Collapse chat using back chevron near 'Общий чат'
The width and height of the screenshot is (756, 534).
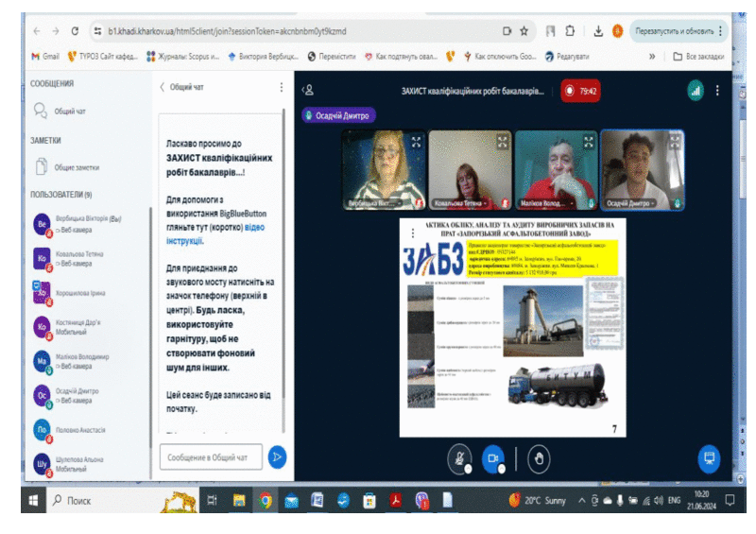(162, 87)
